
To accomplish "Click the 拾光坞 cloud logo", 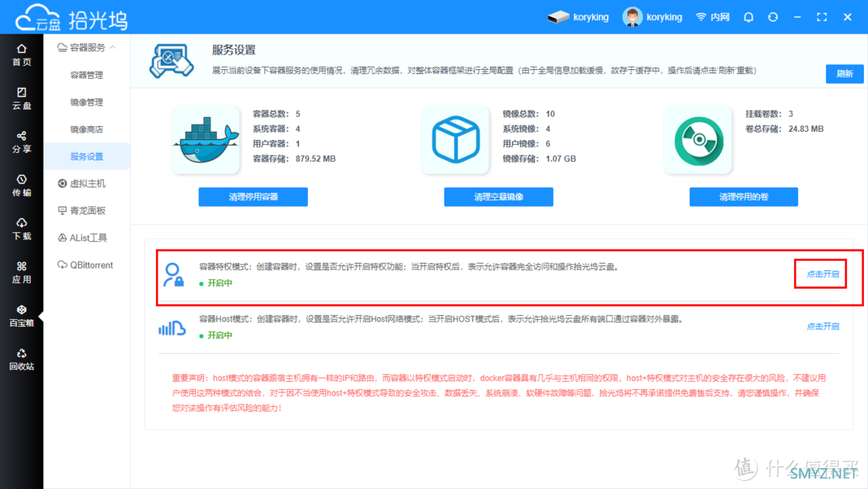I will (72, 18).
